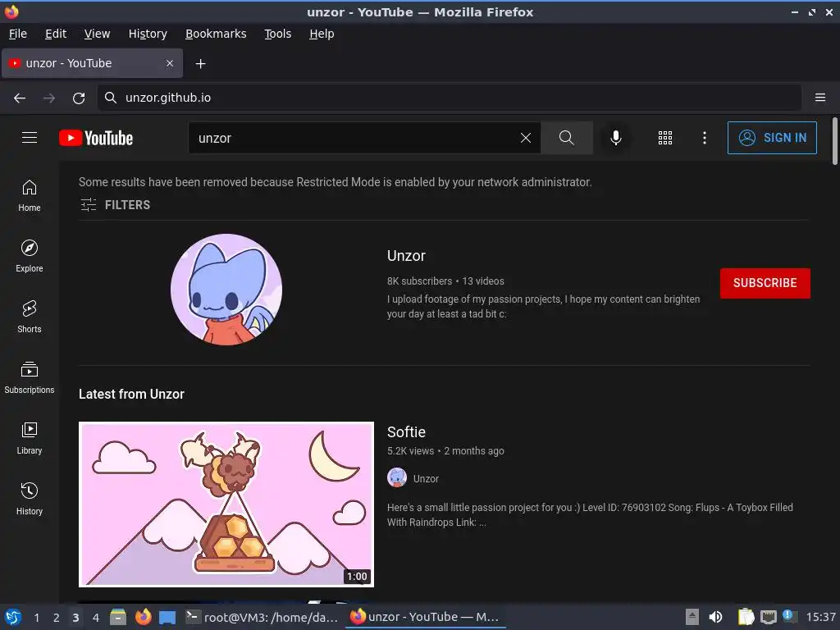The width and height of the screenshot is (840, 630).
Task: Switch to workspace 4 in taskbar
Action: [96, 618]
